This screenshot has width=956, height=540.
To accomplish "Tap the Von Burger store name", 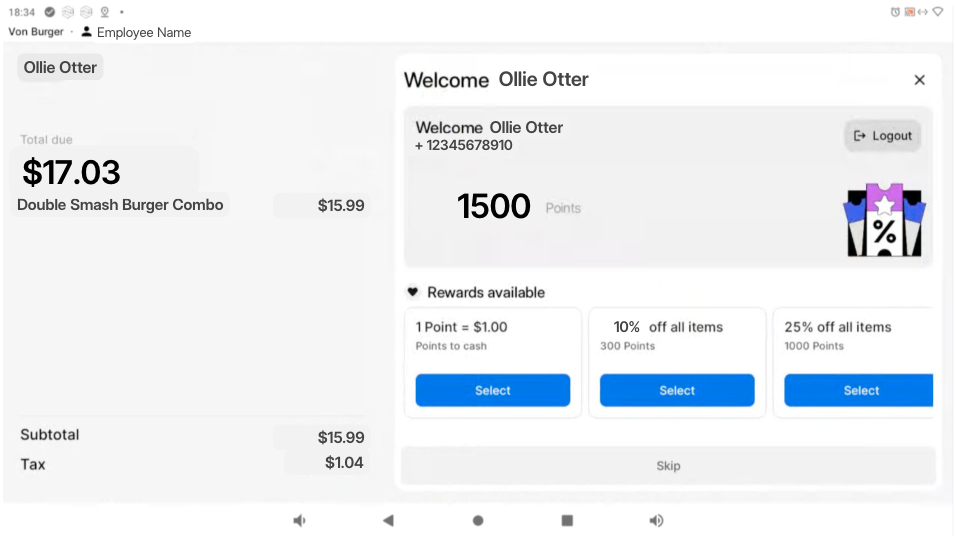I will tap(36, 32).
